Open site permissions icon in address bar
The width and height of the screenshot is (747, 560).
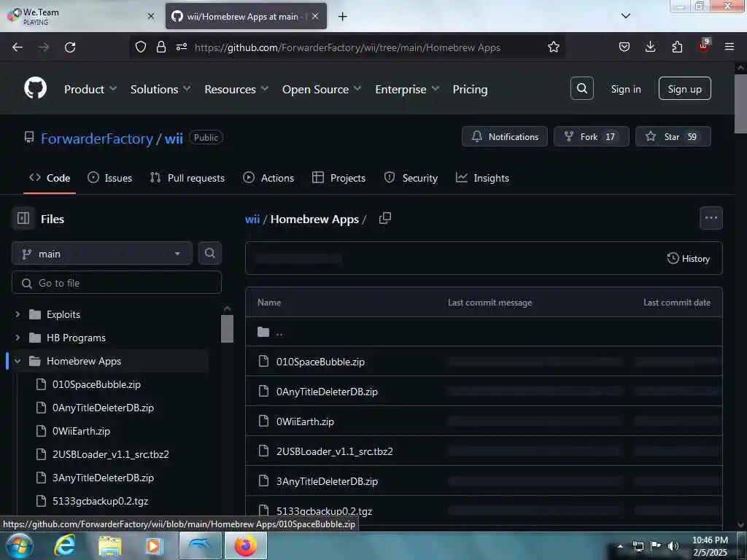pyautogui.click(x=182, y=47)
